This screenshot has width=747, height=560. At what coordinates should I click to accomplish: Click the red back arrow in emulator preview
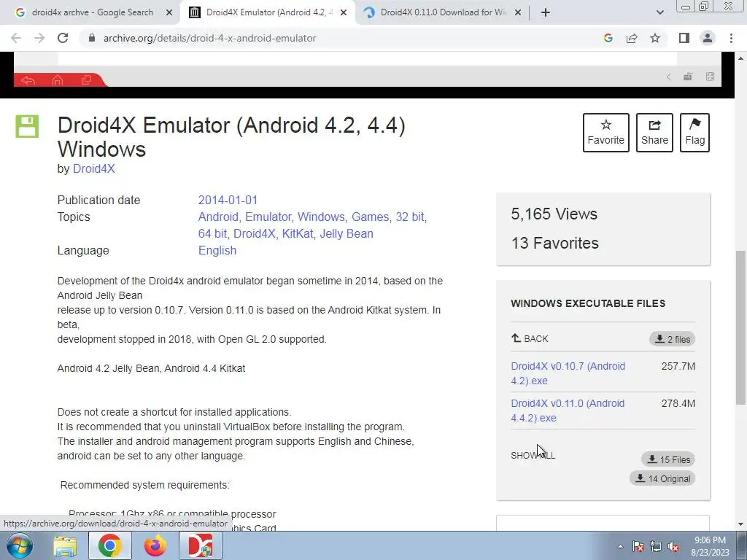click(28, 80)
